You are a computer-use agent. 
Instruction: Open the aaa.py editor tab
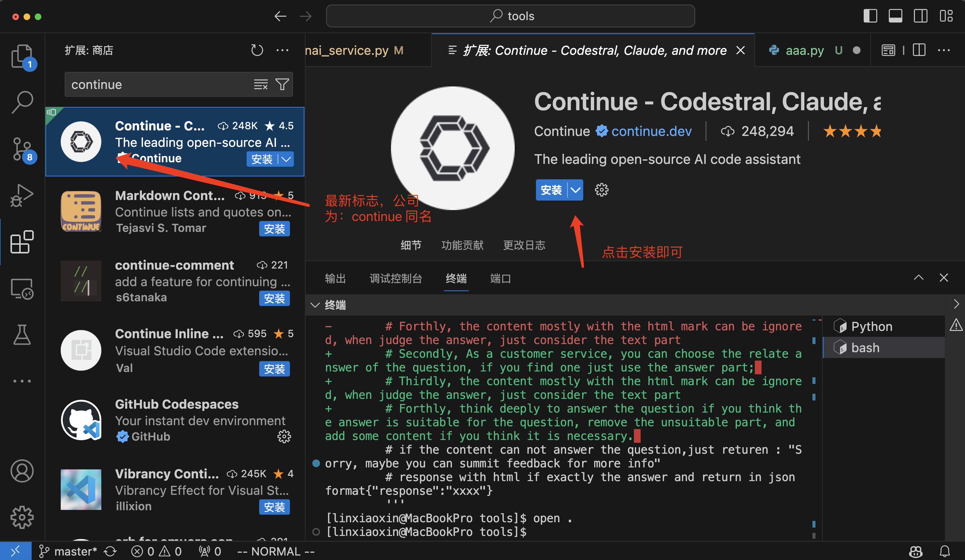804,51
